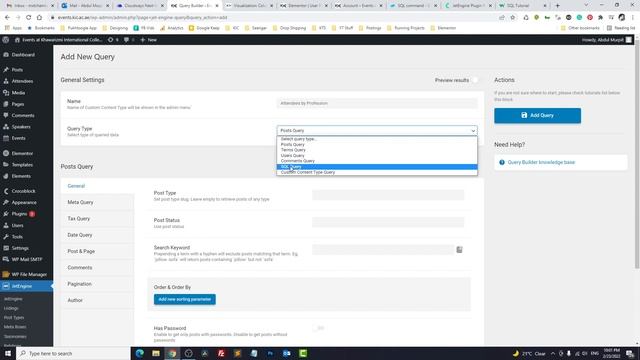
Task: Reload the browser page
Action: [x=28, y=18]
